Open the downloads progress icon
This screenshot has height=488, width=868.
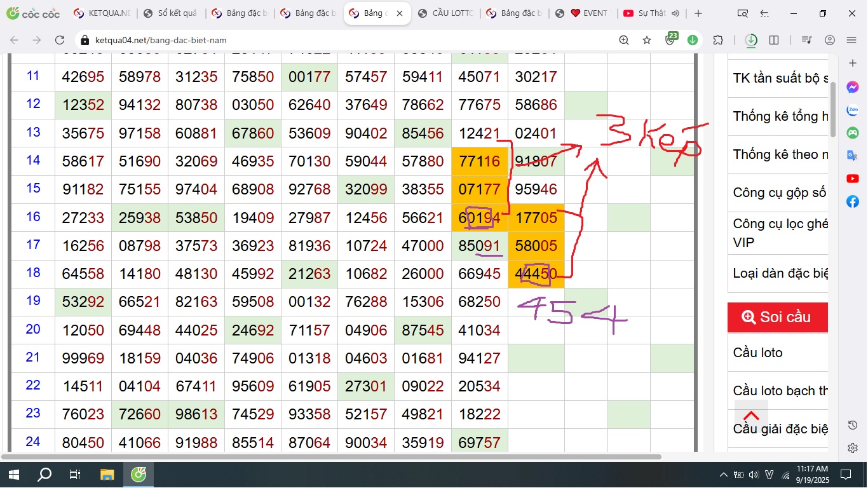[751, 40]
